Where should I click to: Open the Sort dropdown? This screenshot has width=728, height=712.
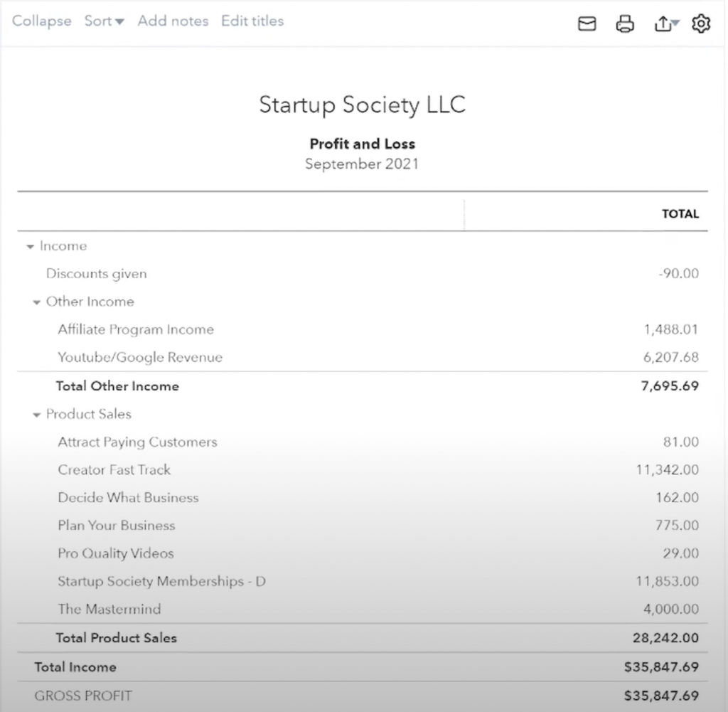(104, 21)
